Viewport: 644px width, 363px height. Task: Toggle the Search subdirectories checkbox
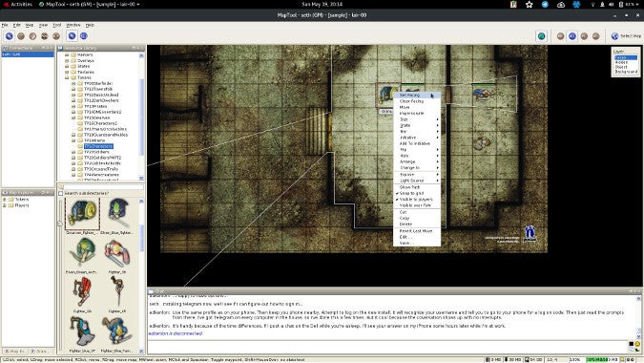pos(61,193)
